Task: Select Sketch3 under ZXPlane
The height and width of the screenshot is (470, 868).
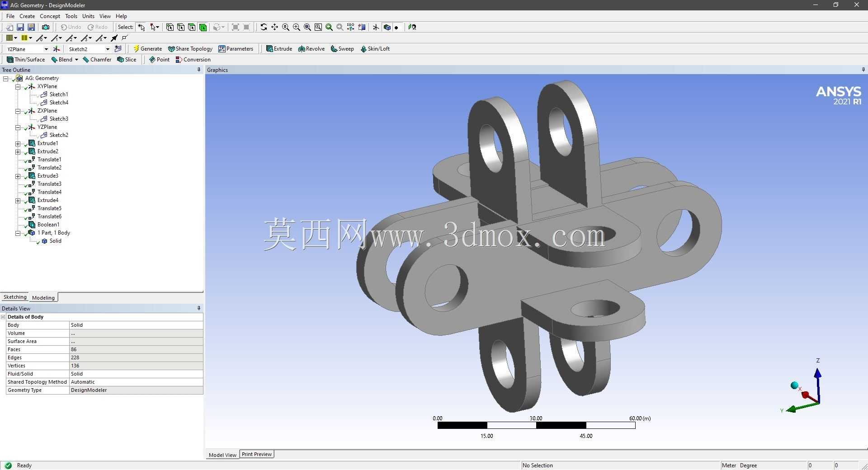Action: coord(59,119)
